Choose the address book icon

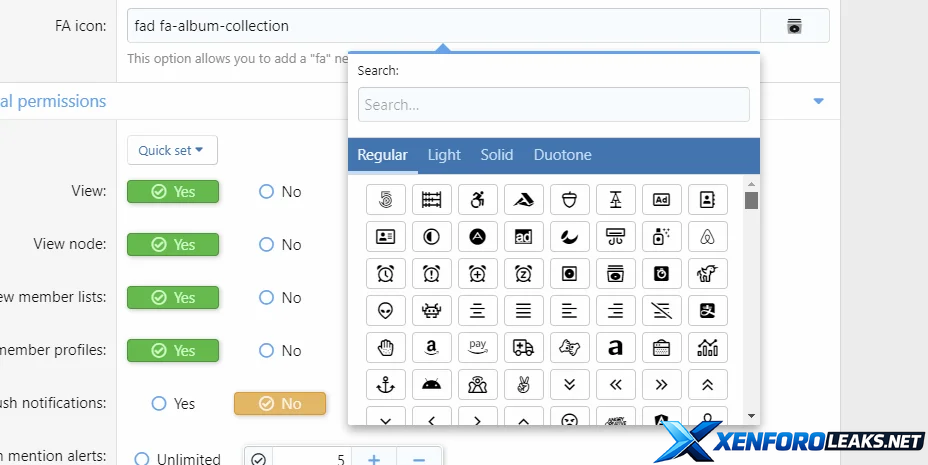pos(707,200)
